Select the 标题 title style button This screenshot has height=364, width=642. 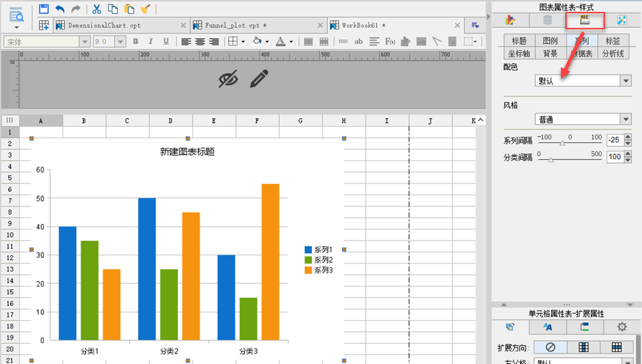(x=519, y=40)
